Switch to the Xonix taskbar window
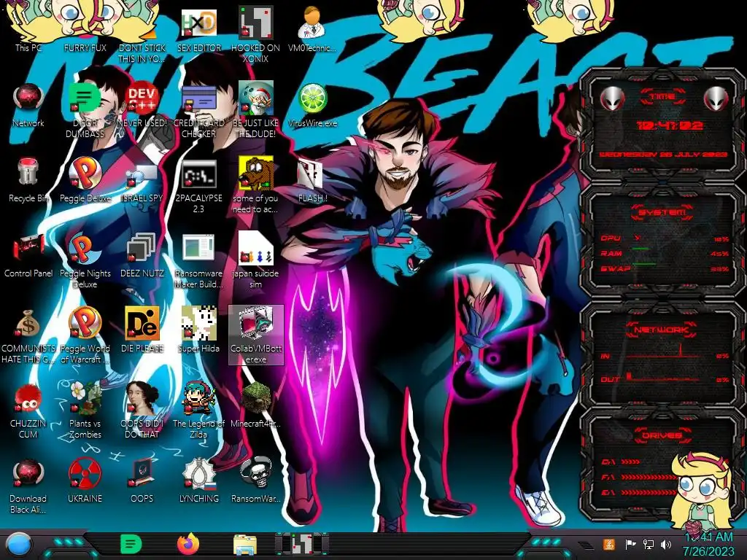The height and width of the screenshot is (560, 747). (302, 544)
